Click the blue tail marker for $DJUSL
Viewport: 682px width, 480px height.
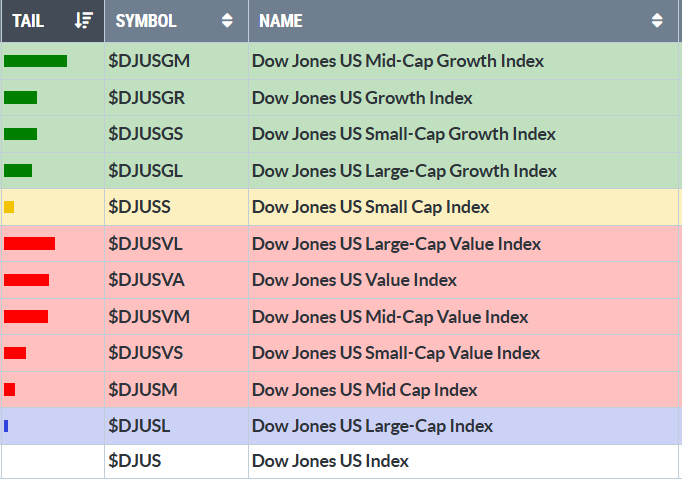click(6, 426)
